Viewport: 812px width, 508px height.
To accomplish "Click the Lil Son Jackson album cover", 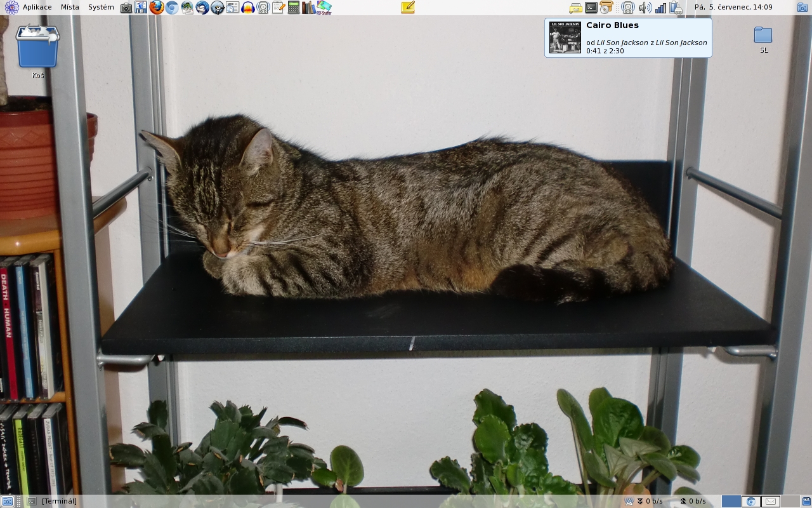I will (565, 37).
